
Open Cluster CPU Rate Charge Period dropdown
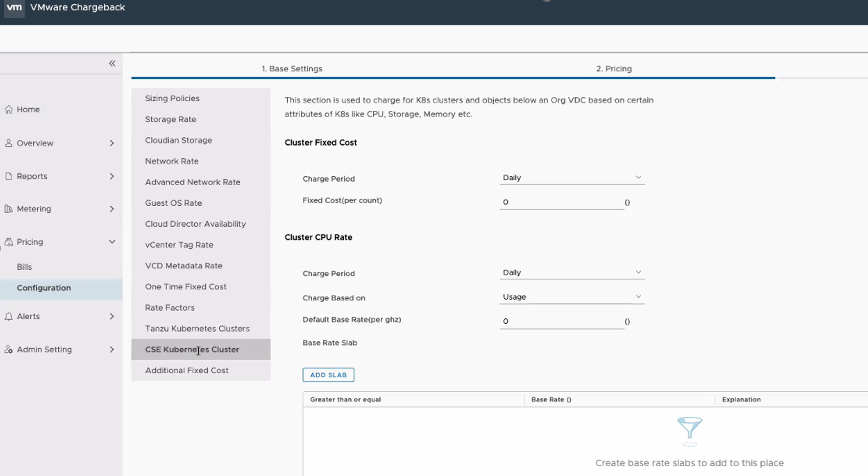(571, 272)
